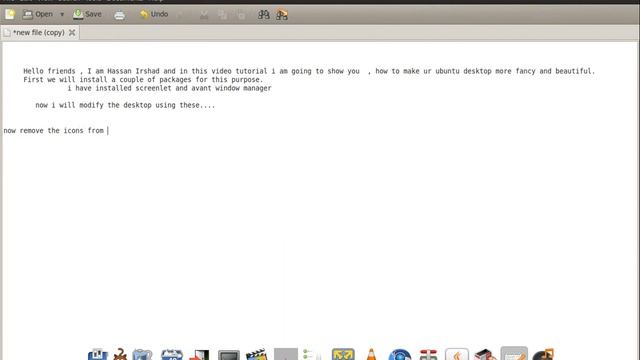
Task: Click the greyed-out Paste icon
Action: pyautogui.click(x=241, y=15)
